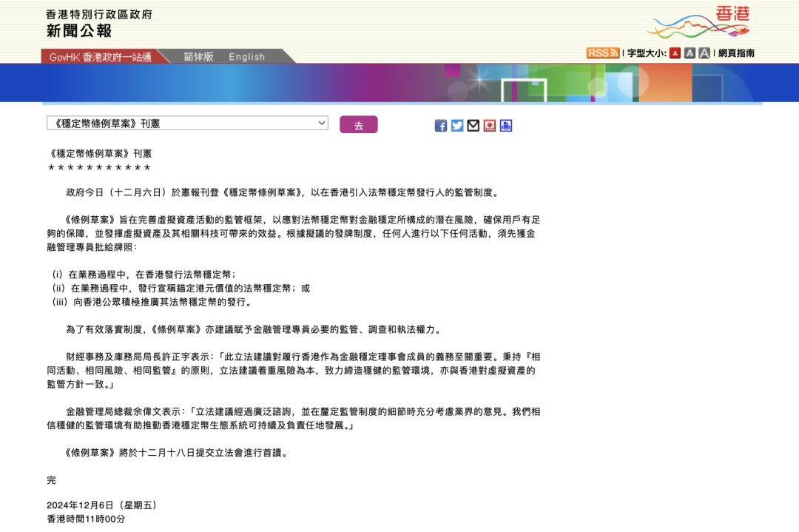Open the press release selection dropdown

click(185, 123)
